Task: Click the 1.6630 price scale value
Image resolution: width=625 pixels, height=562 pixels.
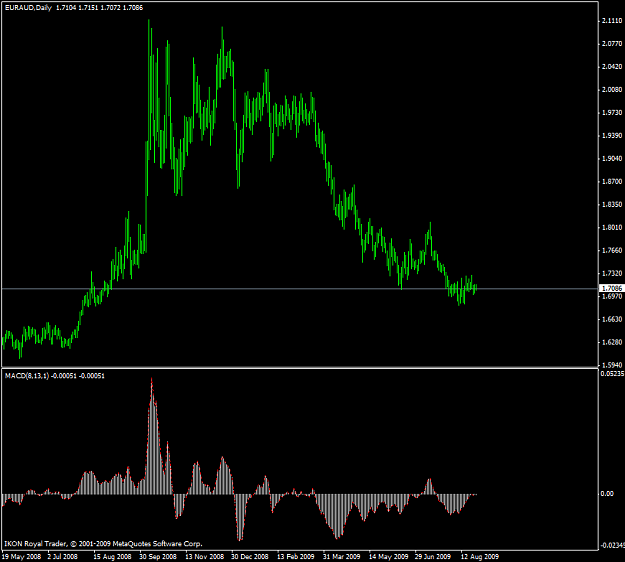Action: [612, 319]
